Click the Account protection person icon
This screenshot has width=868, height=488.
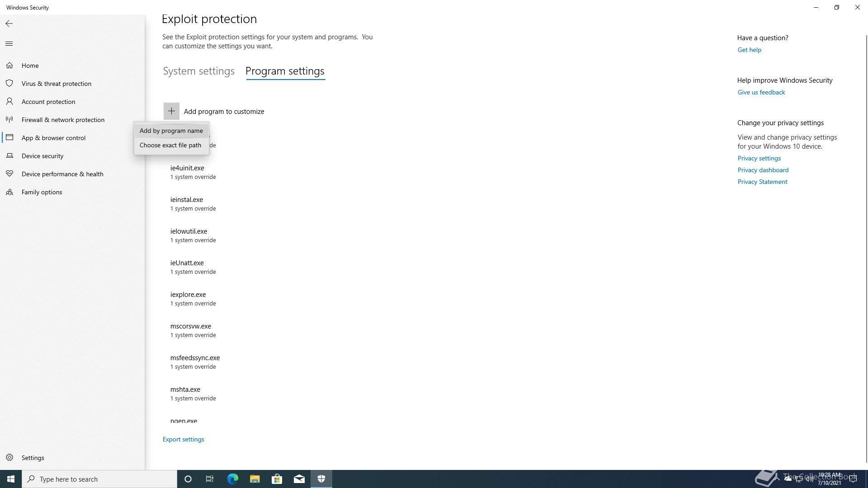click(x=9, y=102)
